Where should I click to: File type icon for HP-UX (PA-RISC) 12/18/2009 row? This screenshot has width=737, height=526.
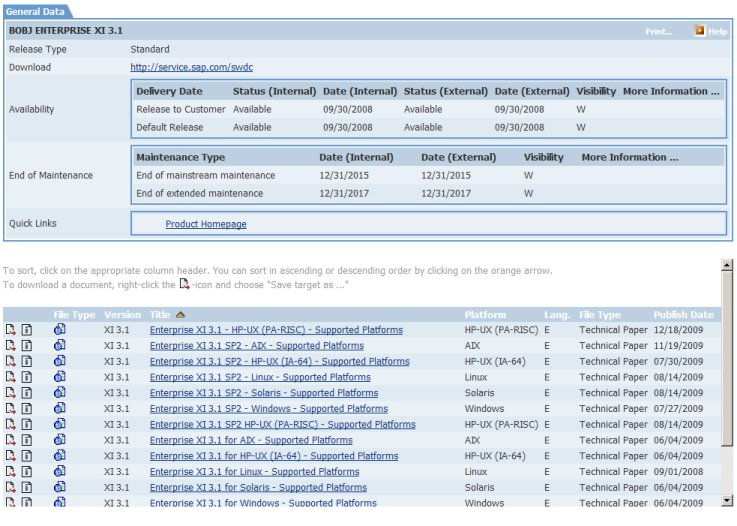tap(60, 330)
